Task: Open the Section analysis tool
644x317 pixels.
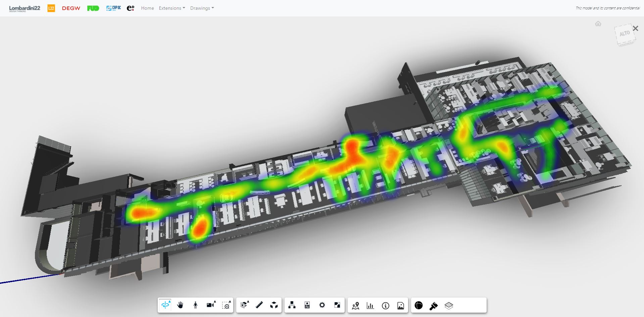Action: (x=244, y=305)
